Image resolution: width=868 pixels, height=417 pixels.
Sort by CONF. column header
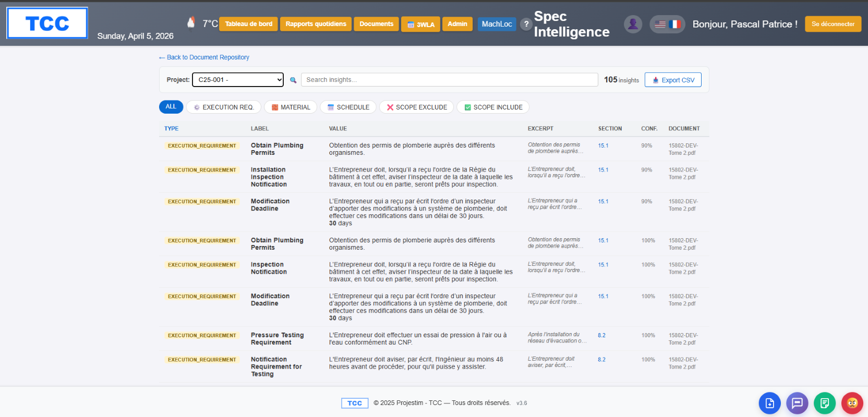649,129
